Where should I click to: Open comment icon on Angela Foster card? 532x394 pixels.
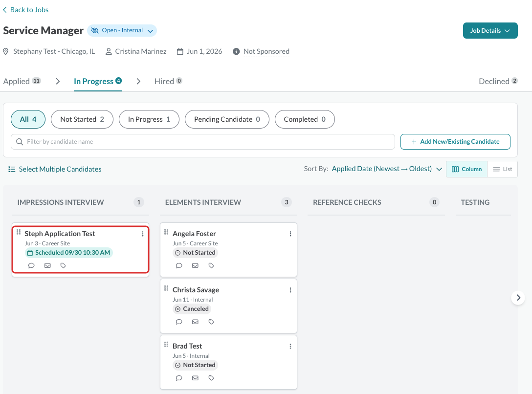click(x=179, y=265)
